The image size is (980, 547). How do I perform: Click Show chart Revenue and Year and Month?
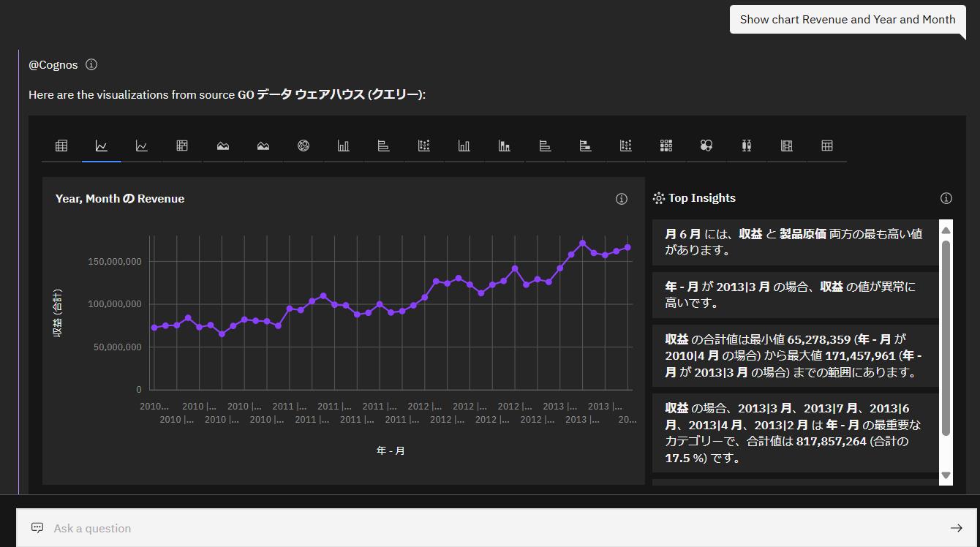pyautogui.click(x=847, y=19)
